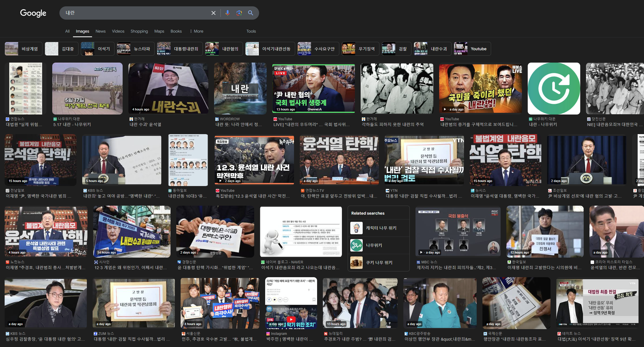Filter by 김대중 chip

[61, 49]
